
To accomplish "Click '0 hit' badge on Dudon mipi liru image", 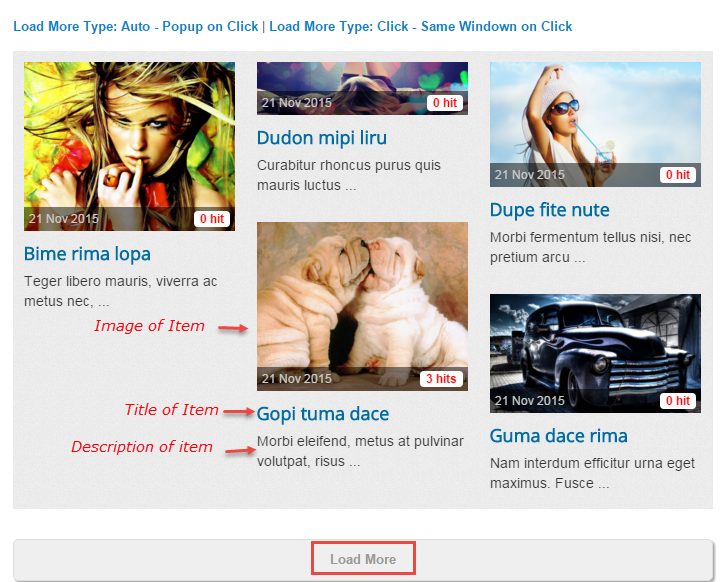I will click(444, 103).
